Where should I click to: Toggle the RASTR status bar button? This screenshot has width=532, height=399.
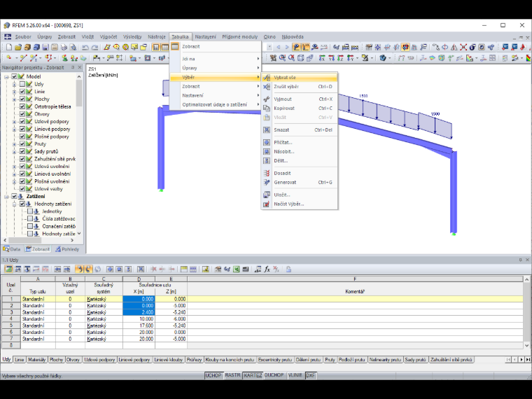point(232,375)
